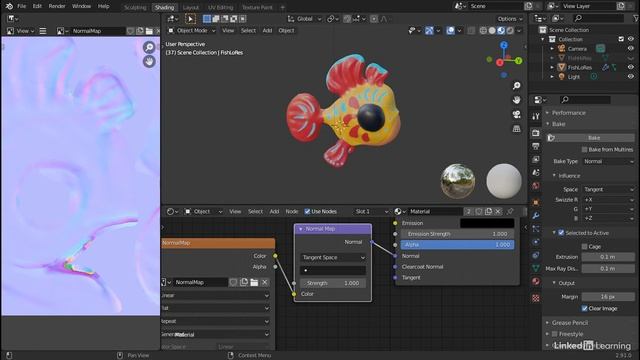
Task: Open the Render properties tab icon
Action: click(536, 133)
